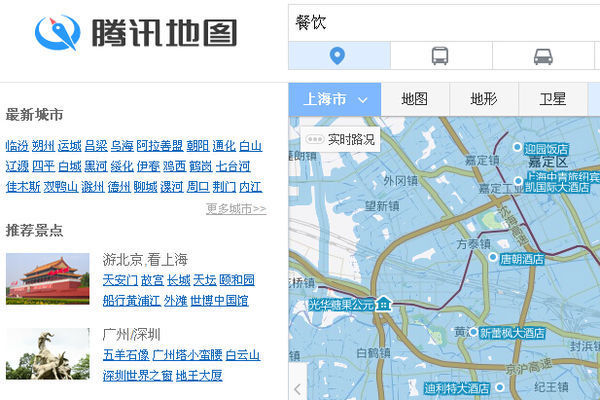Open city link 双鸭山
Screen dimensions: 600x400
(61, 187)
